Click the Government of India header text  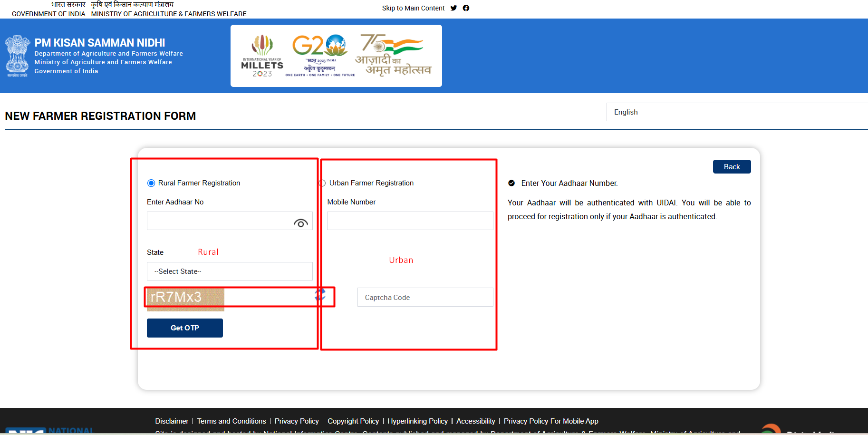click(48, 14)
